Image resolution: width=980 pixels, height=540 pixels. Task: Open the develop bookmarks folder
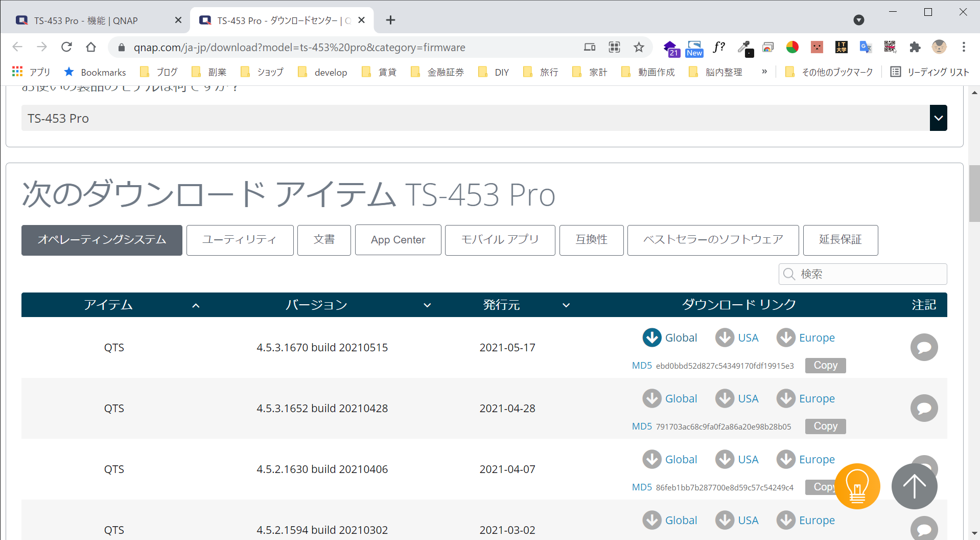pos(323,72)
